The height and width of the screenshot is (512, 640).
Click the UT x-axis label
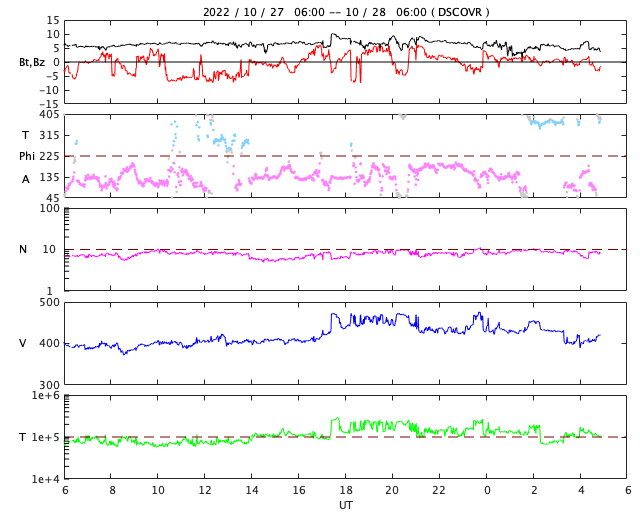(x=345, y=505)
